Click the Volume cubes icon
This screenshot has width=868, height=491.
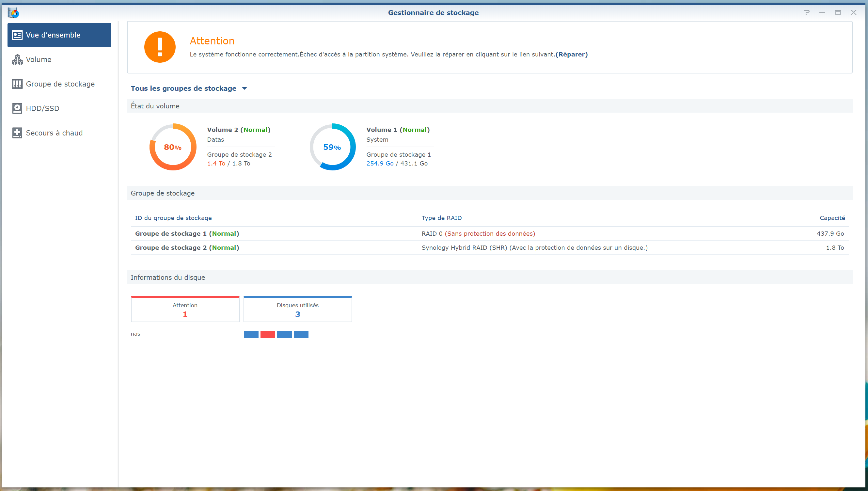17,60
